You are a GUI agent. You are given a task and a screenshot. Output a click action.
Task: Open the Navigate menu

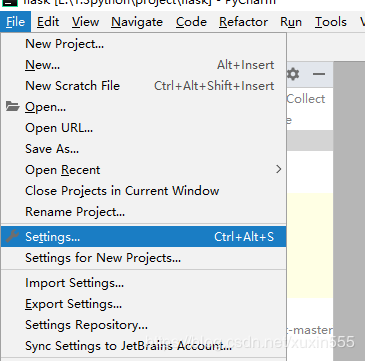(137, 22)
